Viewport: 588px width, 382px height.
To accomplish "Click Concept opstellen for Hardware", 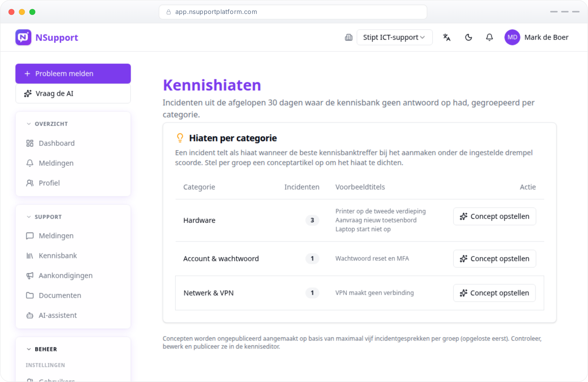I will pos(494,216).
